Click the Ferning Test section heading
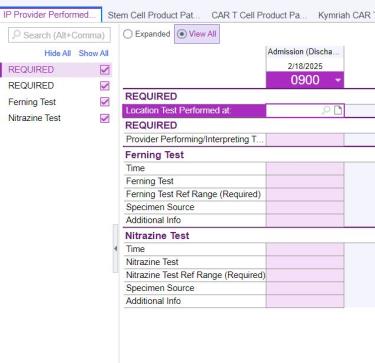The image size is (375, 363). point(154,155)
